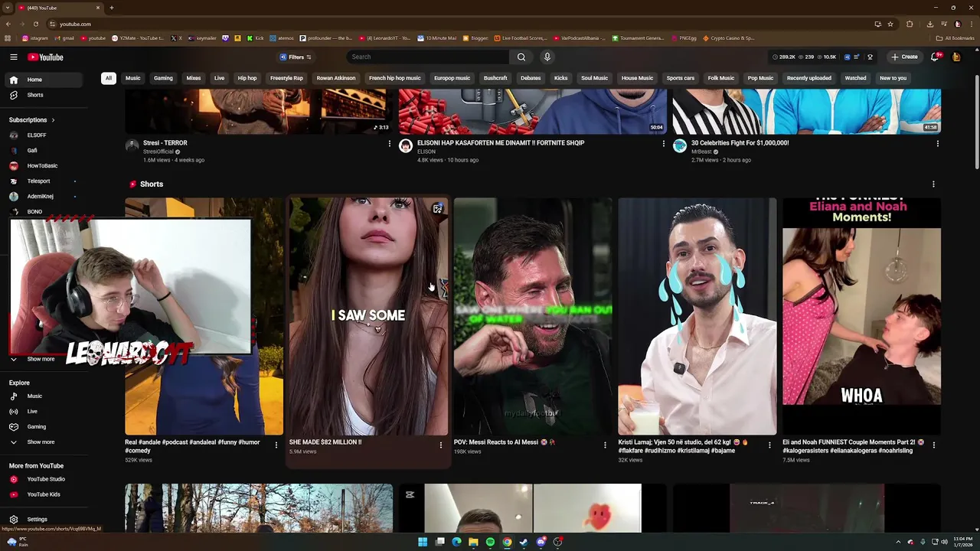Open 30 Celebrities Fight For $1,000,000 title
The height and width of the screenshot is (551, 980).
pos(740,143)
